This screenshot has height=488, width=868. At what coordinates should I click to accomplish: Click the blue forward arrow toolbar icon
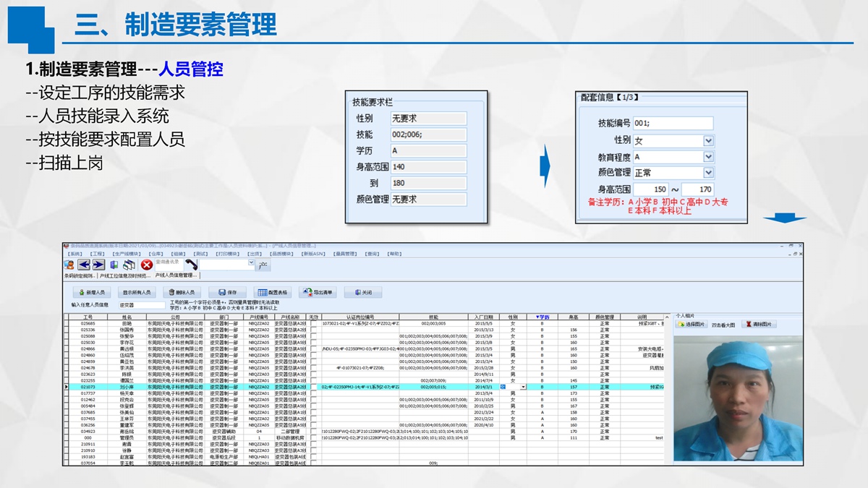tap(98, 265)
